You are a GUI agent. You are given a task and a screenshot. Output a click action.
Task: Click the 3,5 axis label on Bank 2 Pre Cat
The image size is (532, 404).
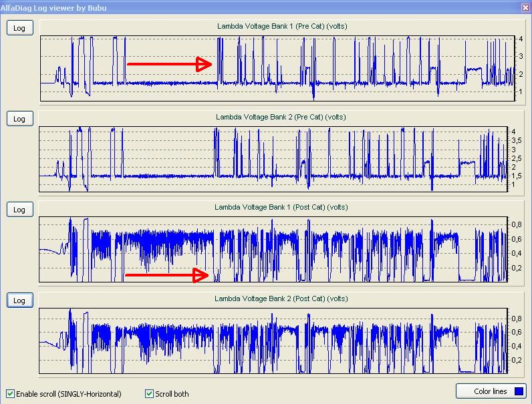click(517, 140)
